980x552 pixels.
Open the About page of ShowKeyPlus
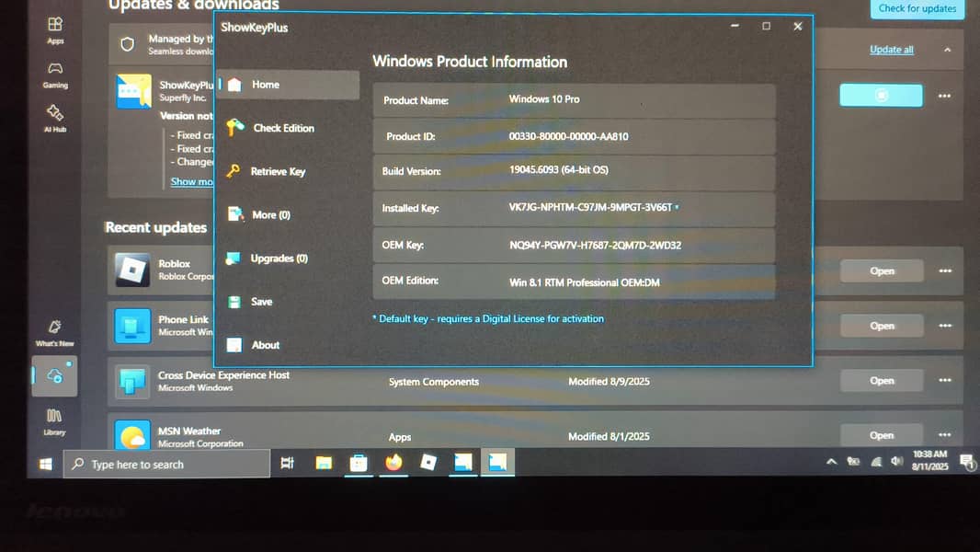265,344
